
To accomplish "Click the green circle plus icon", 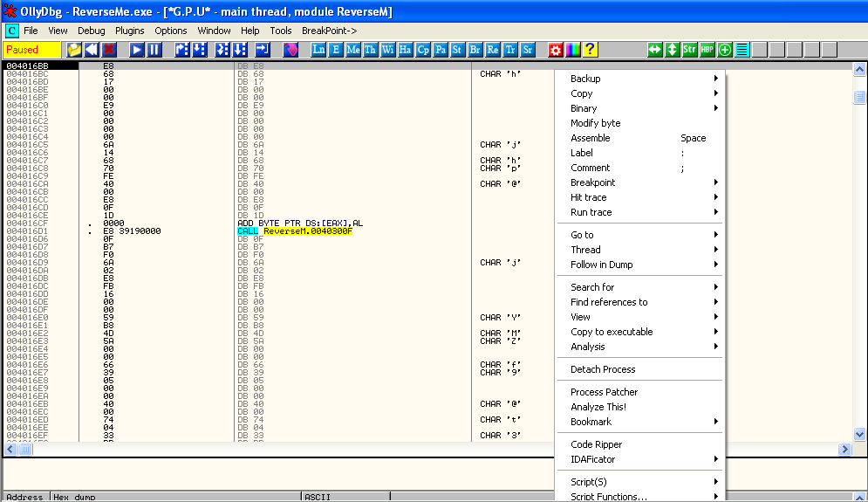I will [x=725, y=50].
